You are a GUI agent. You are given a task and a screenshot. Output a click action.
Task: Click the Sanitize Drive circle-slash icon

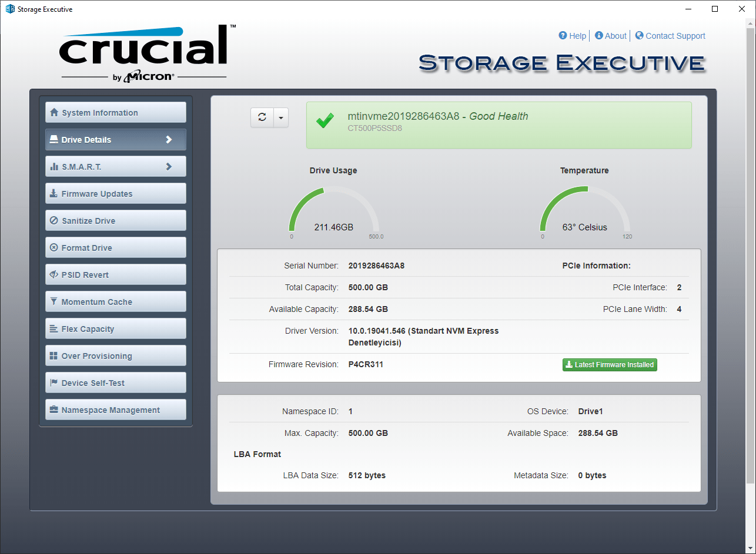pos(54,221)
